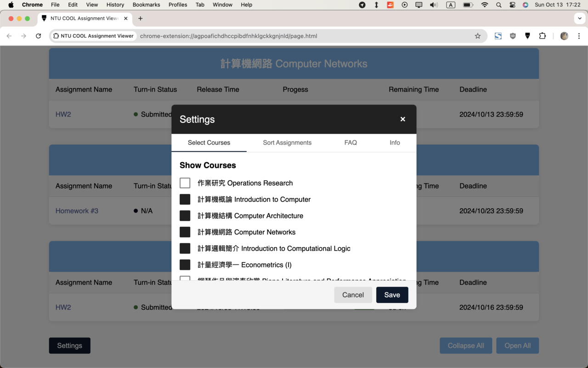Switch to the Sort Assignments tab
This screenshot has width=588, height=368.
[287, 143]
